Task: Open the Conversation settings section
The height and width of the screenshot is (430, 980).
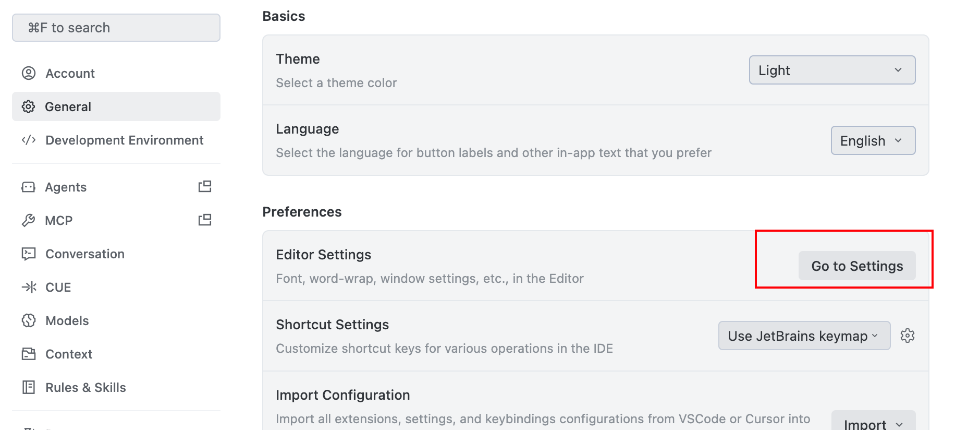Action: tap(85, 254)
